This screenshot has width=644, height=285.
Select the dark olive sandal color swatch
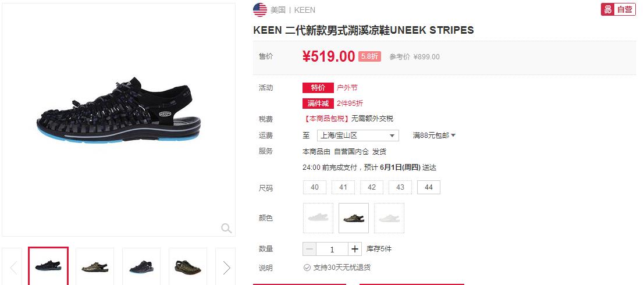pyautogui.click(x=354, y=218)
